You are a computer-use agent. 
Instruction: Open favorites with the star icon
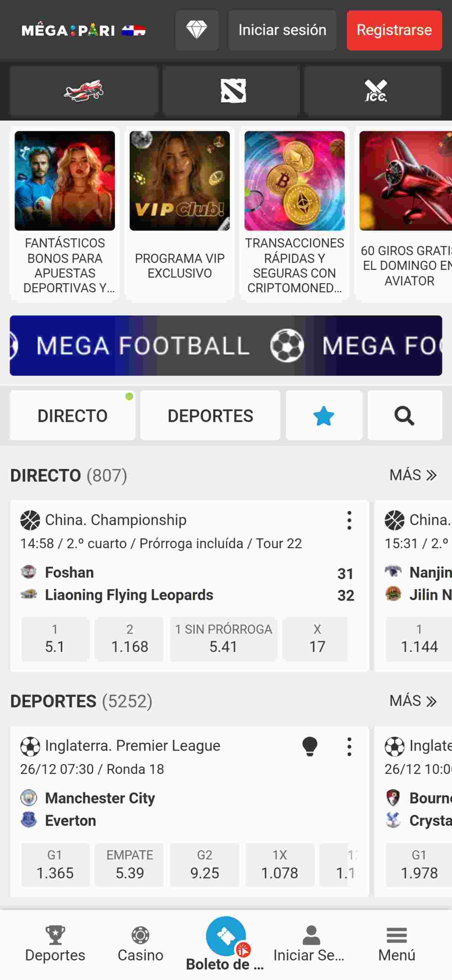coord(323,415)
